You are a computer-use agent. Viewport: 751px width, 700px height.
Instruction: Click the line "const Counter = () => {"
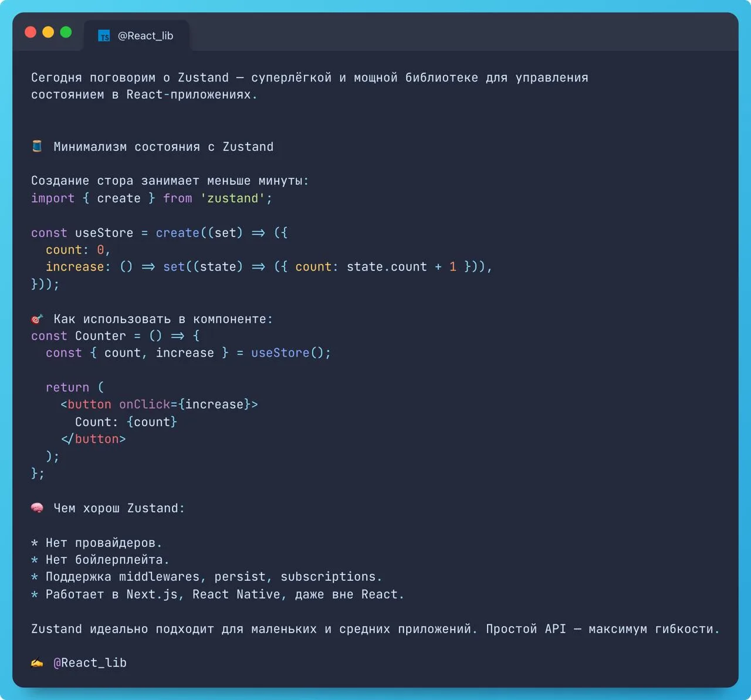[116, 336]
